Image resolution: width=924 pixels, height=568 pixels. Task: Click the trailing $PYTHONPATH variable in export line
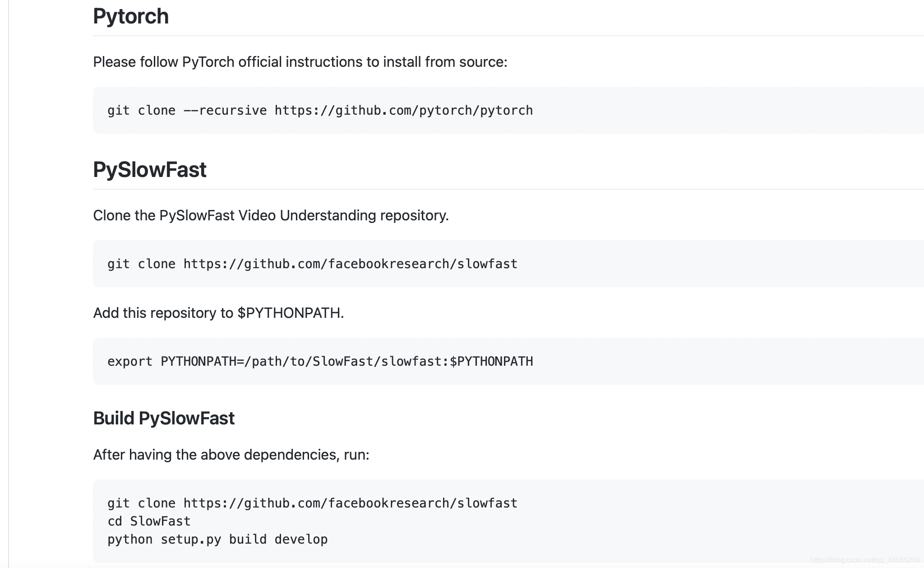[491, 362]
